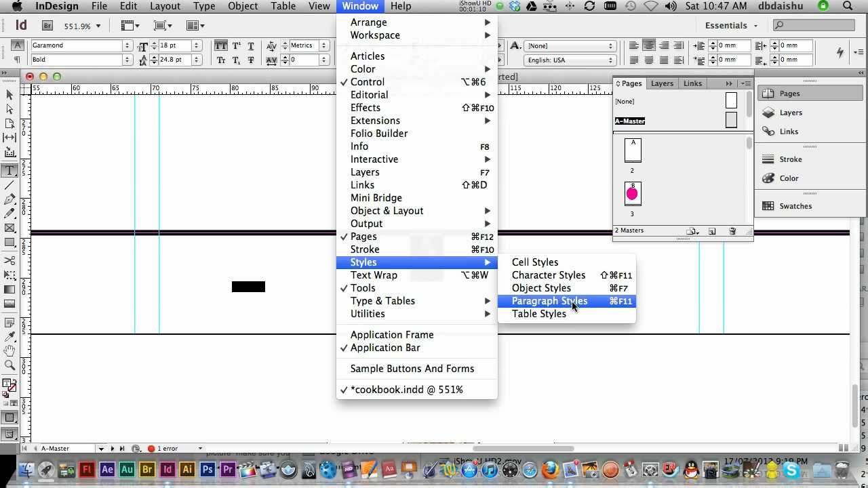The width and height of the screenshot is (868, 488).
Task: Delete selected page with trash icon
Action: (x=732, y=231)
